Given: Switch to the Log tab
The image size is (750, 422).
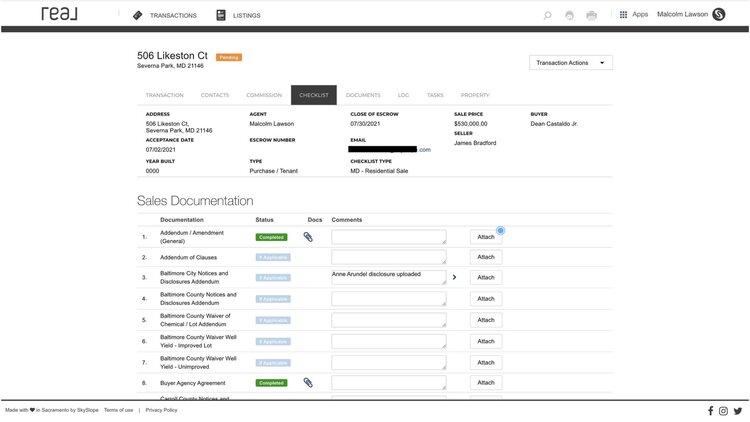Looking at the screenshot, I should pos(403,95).
